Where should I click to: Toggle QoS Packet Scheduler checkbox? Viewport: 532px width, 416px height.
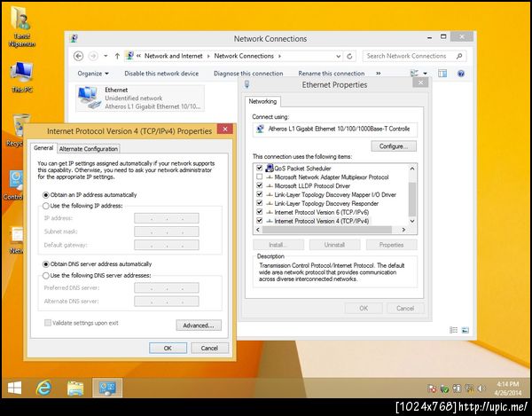click(x=260, y=168)
